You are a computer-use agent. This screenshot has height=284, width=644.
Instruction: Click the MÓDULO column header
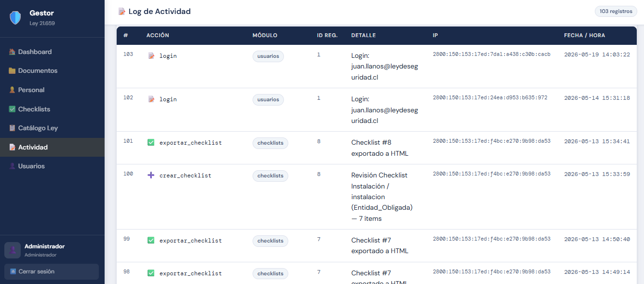pos(265,36)
